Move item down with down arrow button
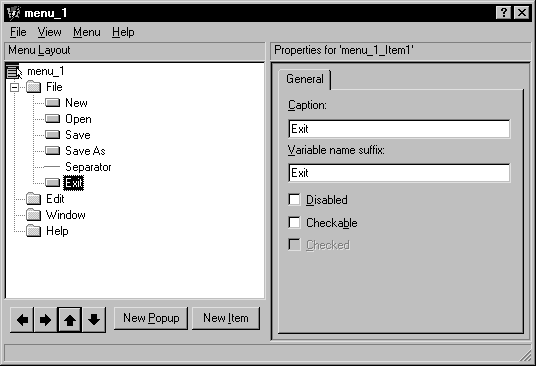The height and width of the screenshot is (366, 536). [94, 320]
